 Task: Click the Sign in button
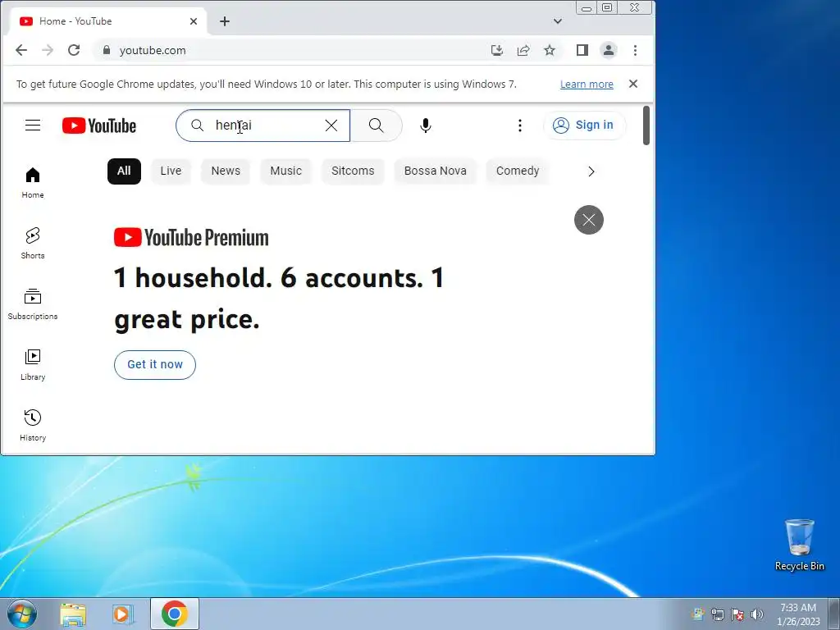coord(584,126)
